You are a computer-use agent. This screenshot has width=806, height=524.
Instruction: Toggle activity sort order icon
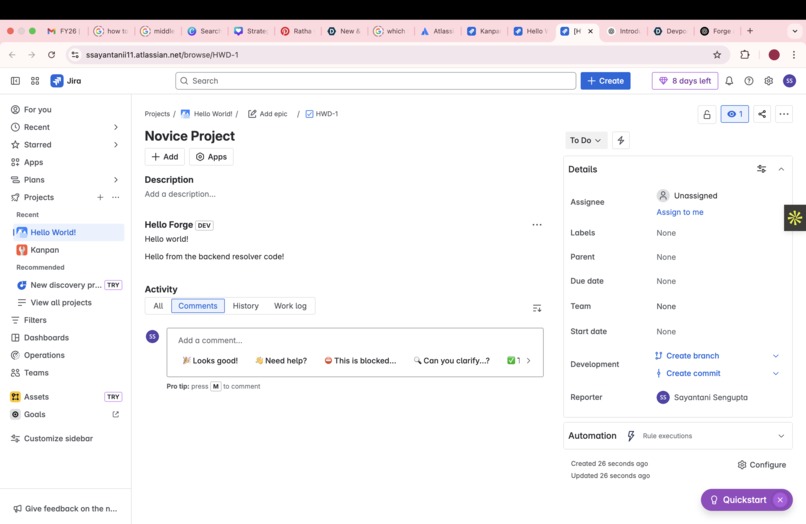(x=537, y=308)
